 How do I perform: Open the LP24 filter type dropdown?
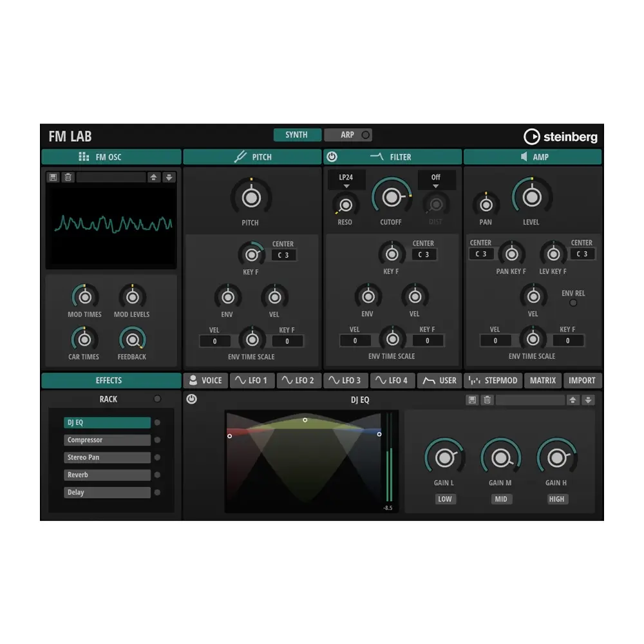[346, 180]
